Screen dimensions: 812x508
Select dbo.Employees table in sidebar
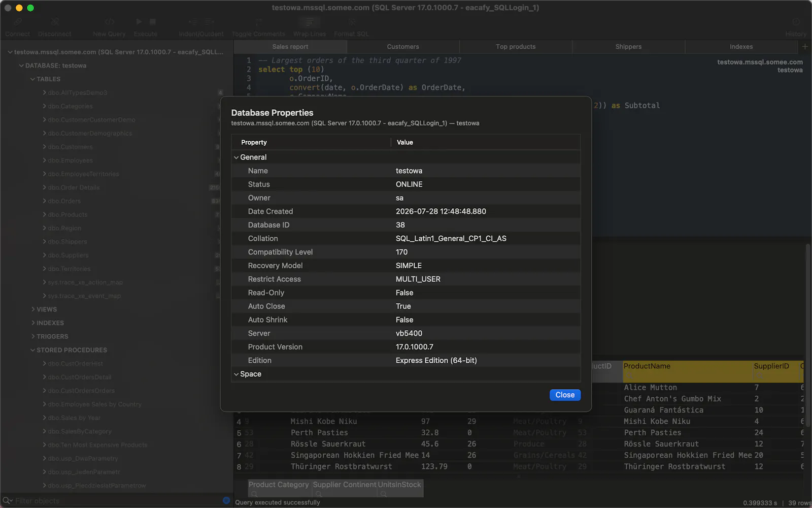(70, 161)
